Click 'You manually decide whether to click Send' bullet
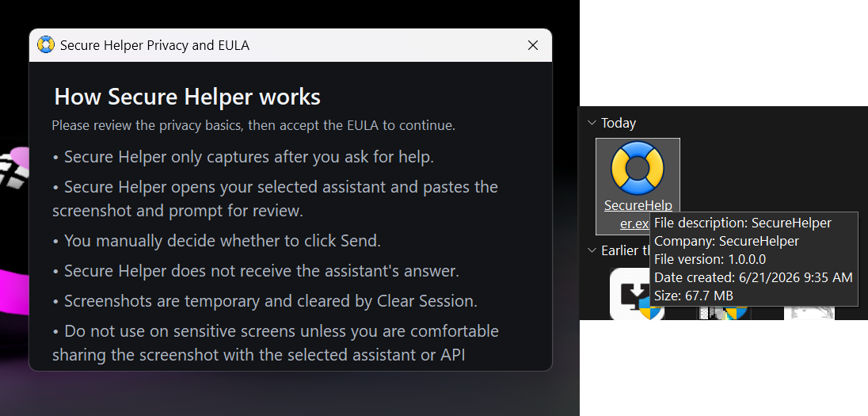The height and width of the screenshot is (416, 868). (216, 240)
